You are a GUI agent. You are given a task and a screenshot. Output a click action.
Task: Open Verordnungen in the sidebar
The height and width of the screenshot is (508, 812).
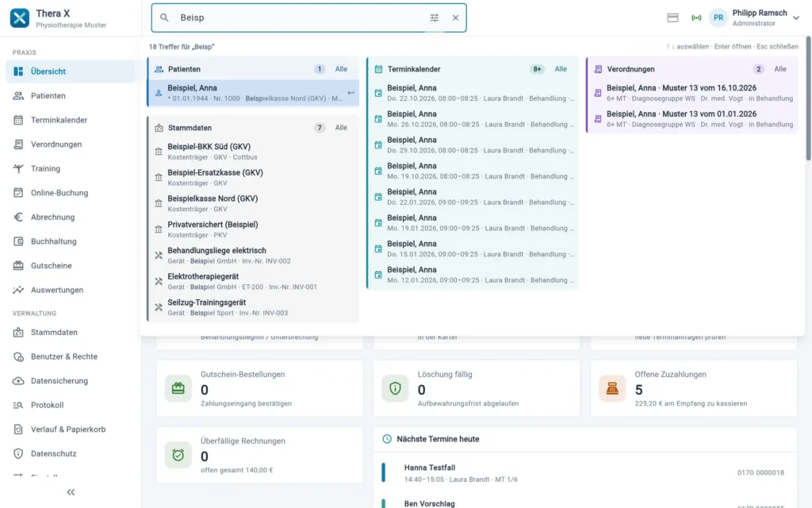(x=71, y=144)
